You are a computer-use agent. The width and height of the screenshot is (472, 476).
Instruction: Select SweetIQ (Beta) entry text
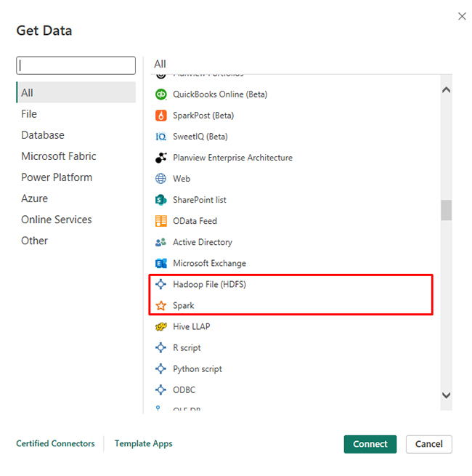coord(200,137)
